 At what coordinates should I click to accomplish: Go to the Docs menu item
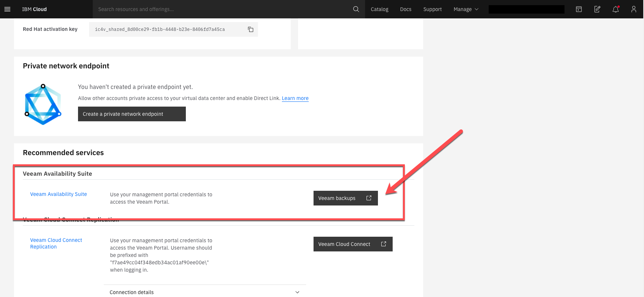pos(406,9)
